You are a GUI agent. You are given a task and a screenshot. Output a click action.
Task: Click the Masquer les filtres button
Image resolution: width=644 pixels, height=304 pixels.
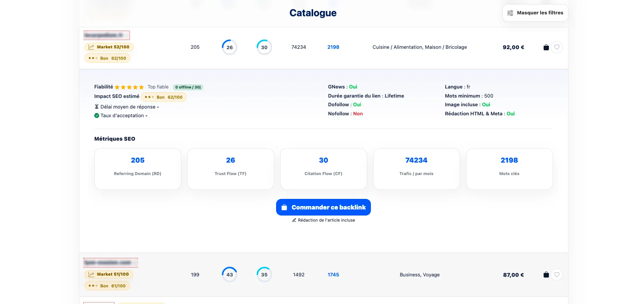point(535,13)
